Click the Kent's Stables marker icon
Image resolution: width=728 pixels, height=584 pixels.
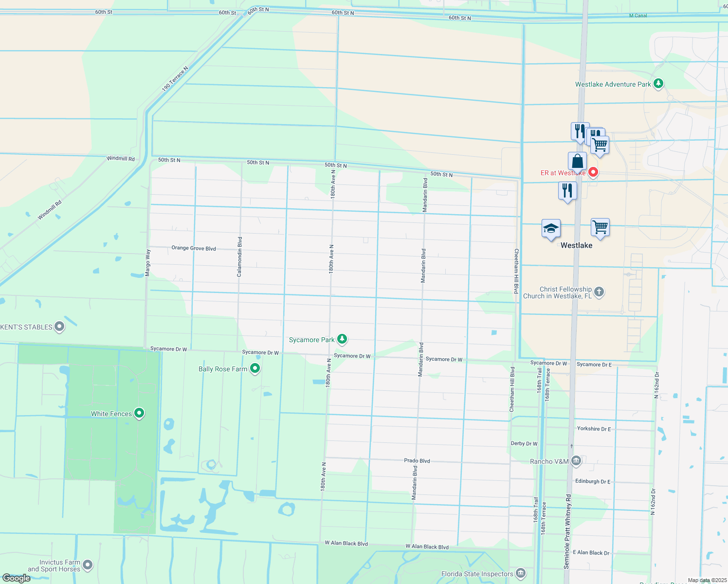pos(59,327)
